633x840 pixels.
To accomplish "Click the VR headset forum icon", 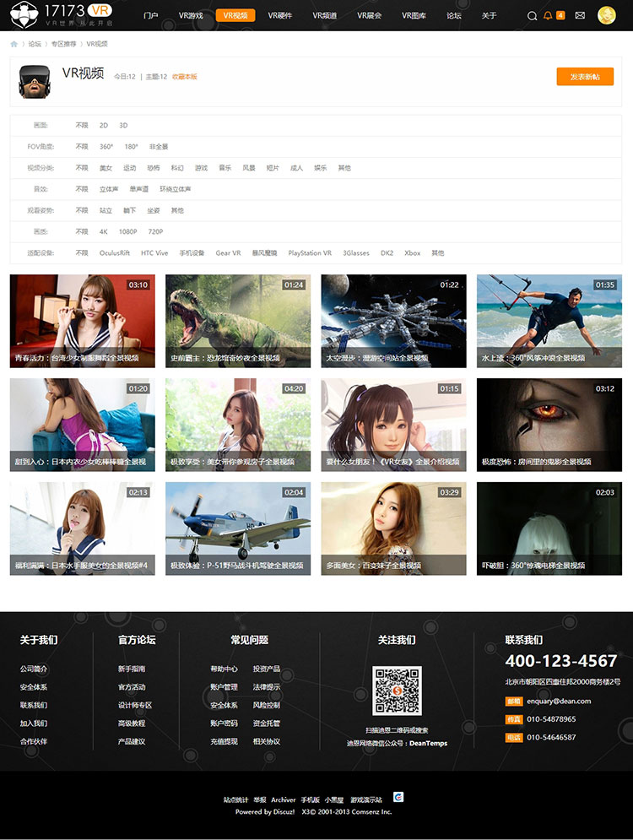I will 33,81.
